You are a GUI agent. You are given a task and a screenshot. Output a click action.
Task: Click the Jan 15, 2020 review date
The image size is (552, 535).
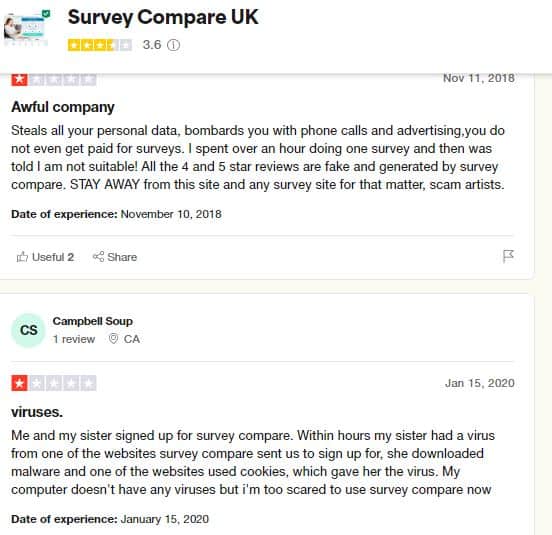480,383
